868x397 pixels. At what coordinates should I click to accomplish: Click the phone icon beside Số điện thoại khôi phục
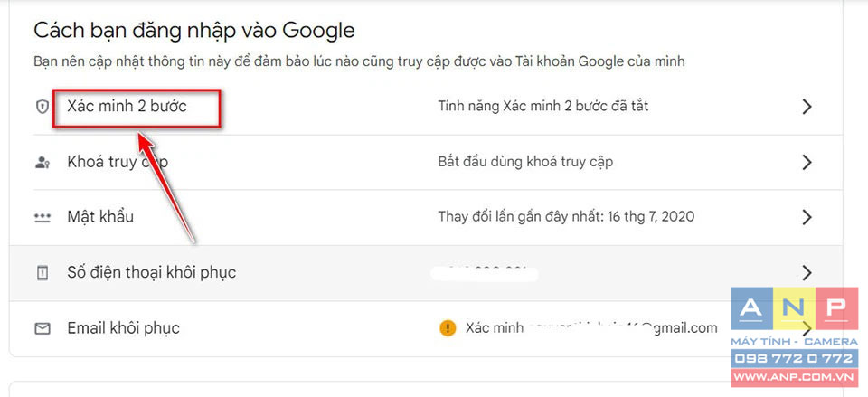[x=42, y=273]
